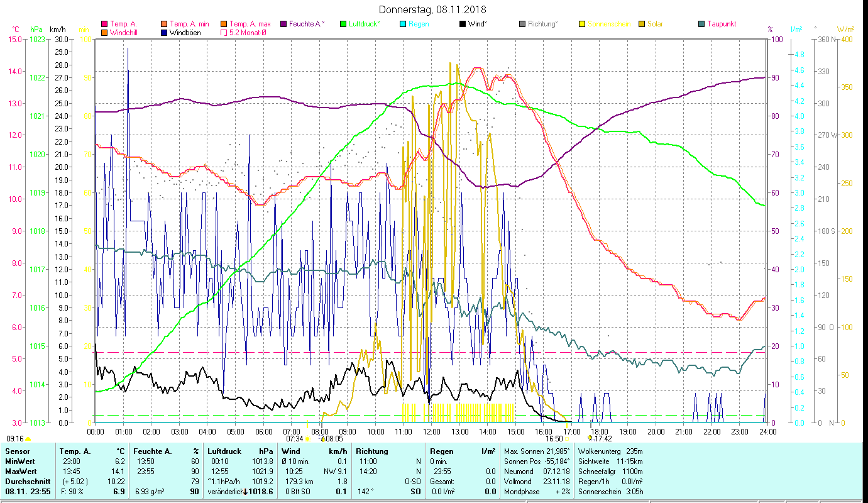Click the 'Regen/1h 0.0l/m²' entry
Screen dimensions: 868x503
pos(610,481)
